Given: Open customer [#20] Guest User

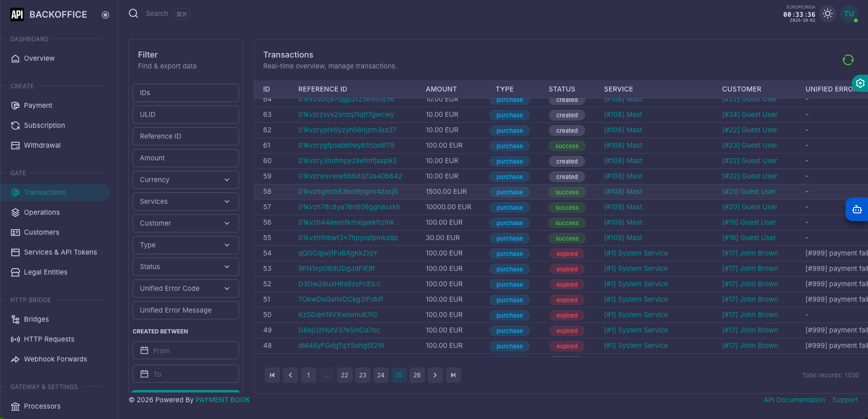Looking at the screenshot, I should coord(750,207).
